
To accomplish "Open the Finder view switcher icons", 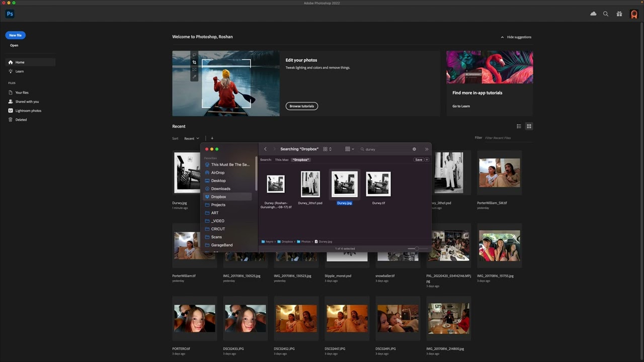I will 327,149.
